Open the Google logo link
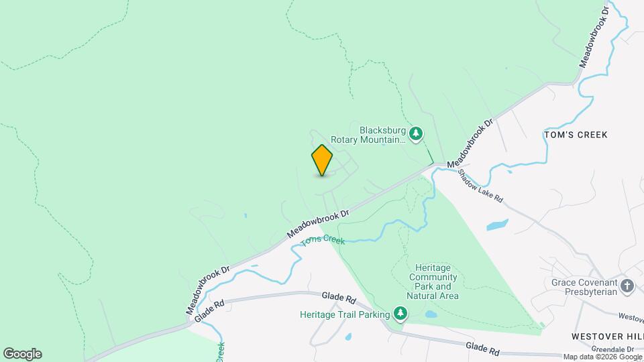This screenshot has width=644, height=362. (23, 354)
